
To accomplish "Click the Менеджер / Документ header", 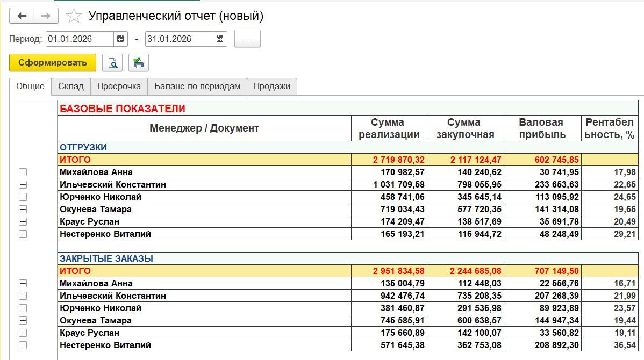I will click(x=204, y=128).
